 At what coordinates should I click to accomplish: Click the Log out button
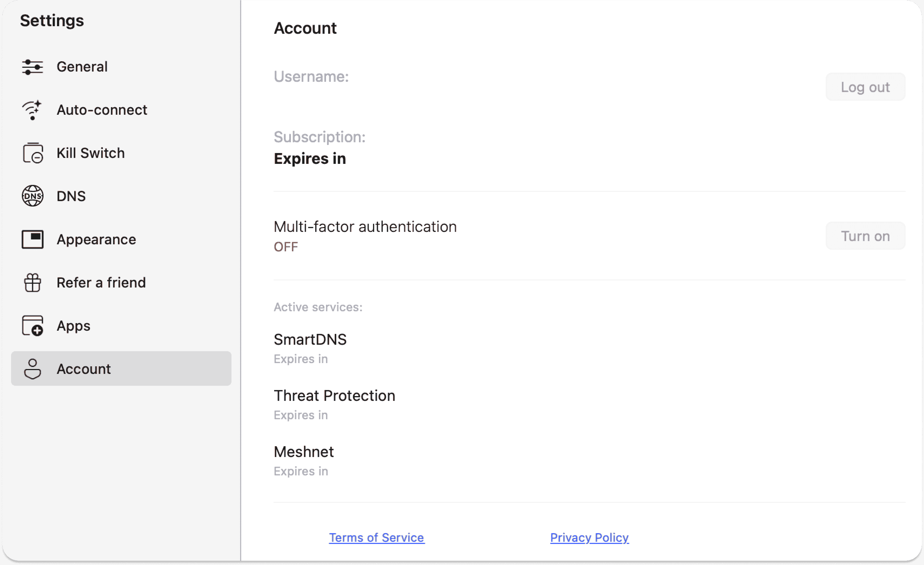(865, 87)
